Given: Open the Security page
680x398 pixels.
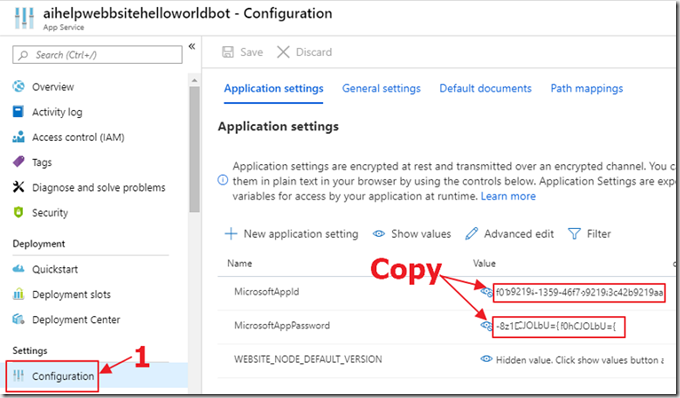Looking at the screenshot, I should tap(41, 212).
